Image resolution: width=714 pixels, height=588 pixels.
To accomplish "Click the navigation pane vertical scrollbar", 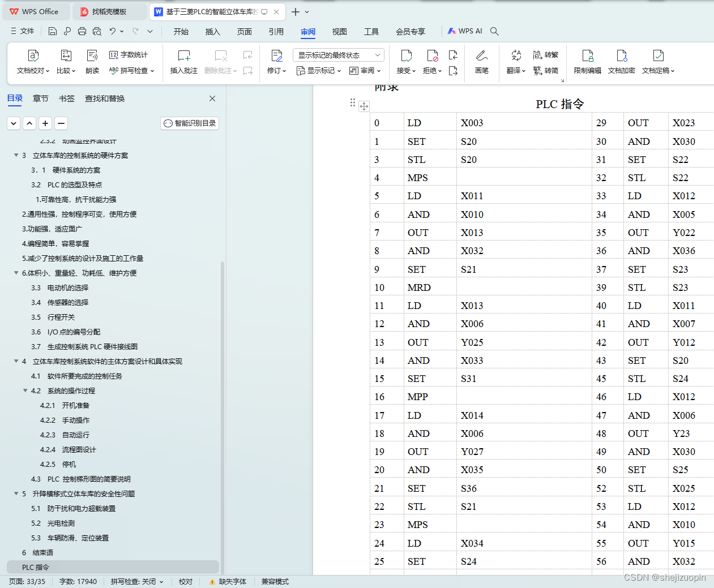I will (223, 418).
